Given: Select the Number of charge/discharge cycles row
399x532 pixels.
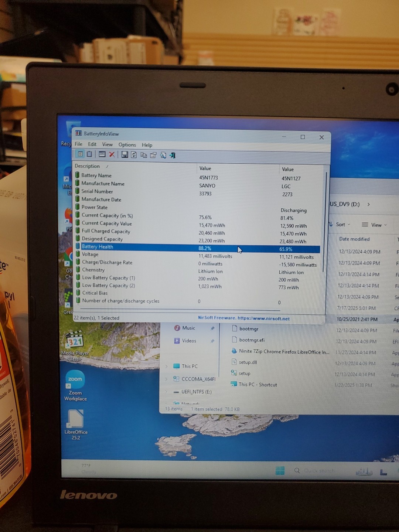Looking at the screenshot, I should coord(198,301).
